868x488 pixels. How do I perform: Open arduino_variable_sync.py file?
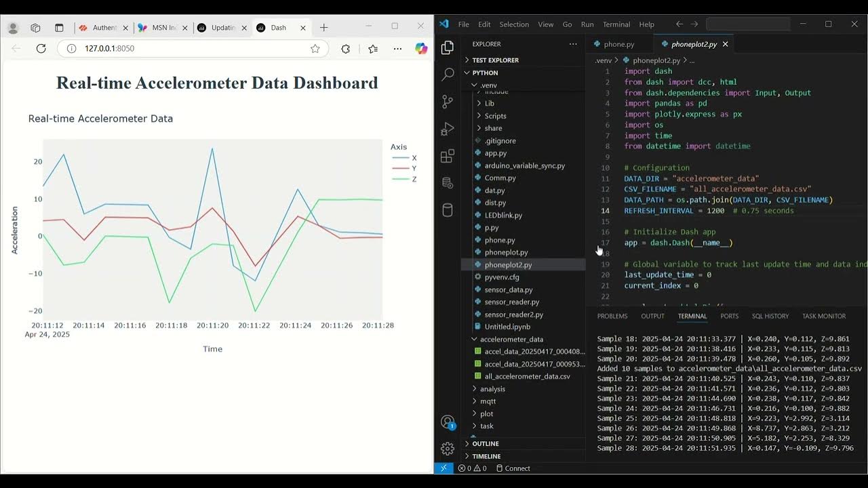pyautogui.click(x=524, y=165)
